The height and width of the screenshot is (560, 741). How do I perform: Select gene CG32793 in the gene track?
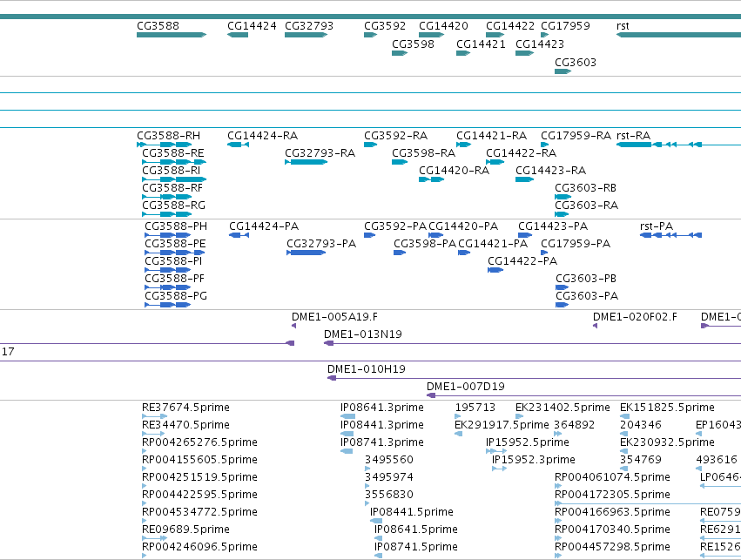307,35
